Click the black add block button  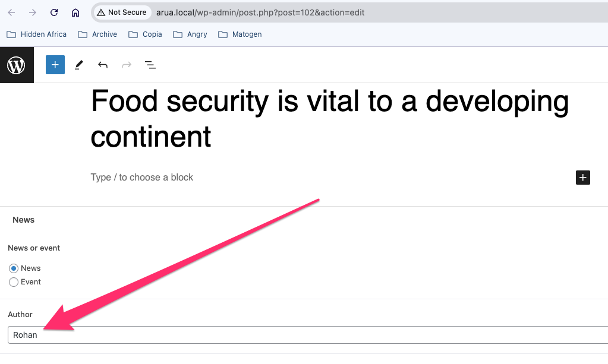(582, 178)
